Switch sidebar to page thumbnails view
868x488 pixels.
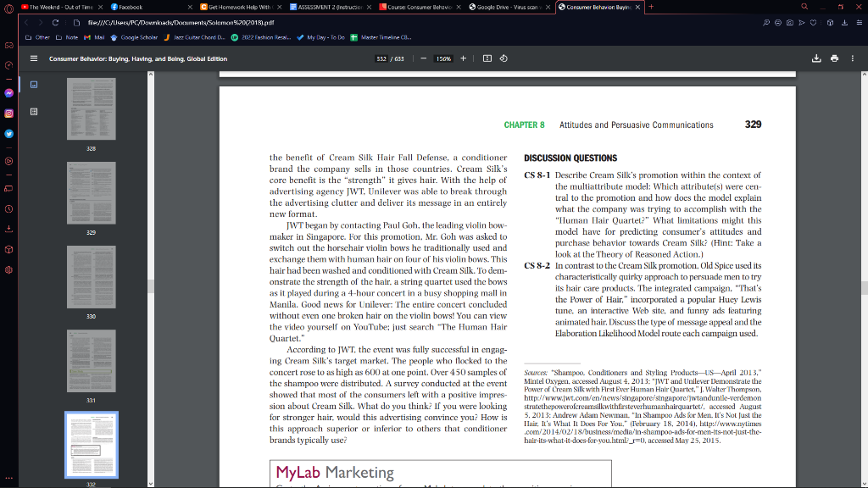click(x=34, y=85)
